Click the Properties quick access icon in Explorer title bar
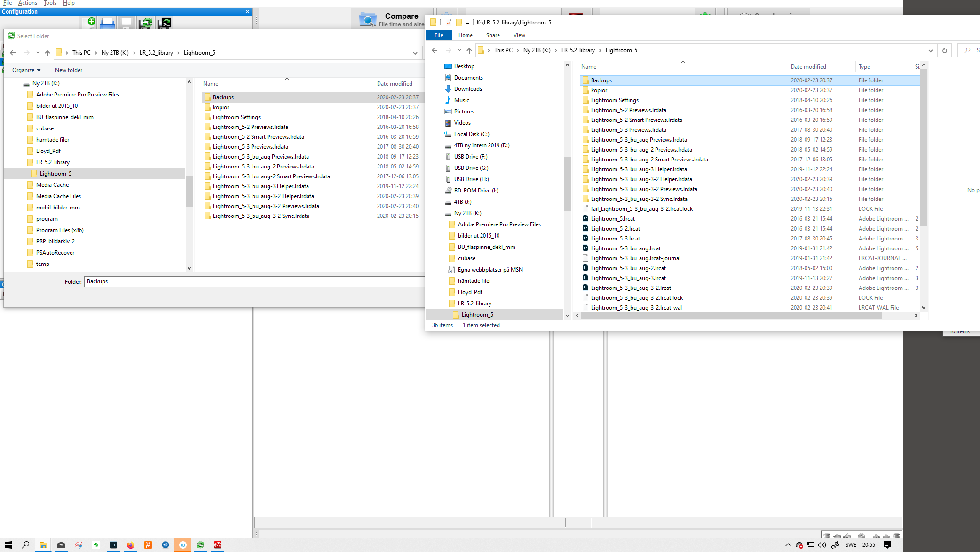980x552 pixels. click(x=449, y=23)
